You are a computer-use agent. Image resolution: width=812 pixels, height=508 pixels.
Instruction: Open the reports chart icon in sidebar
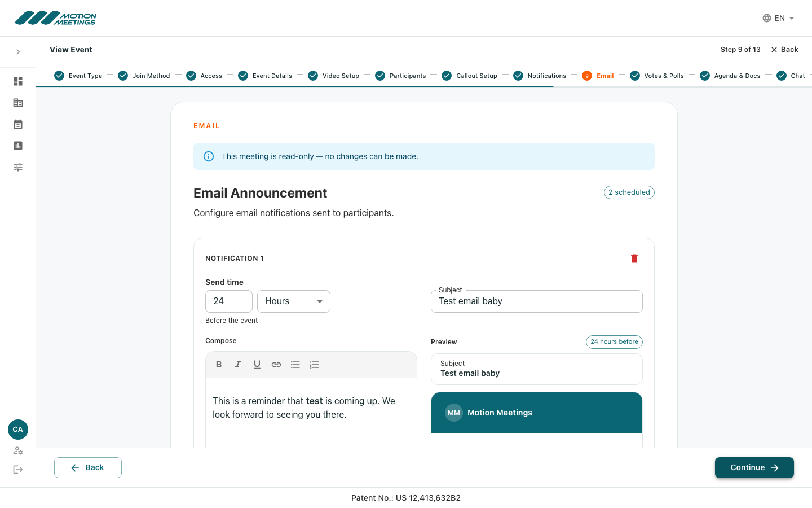pyautogui.click(x=18, y=146)
